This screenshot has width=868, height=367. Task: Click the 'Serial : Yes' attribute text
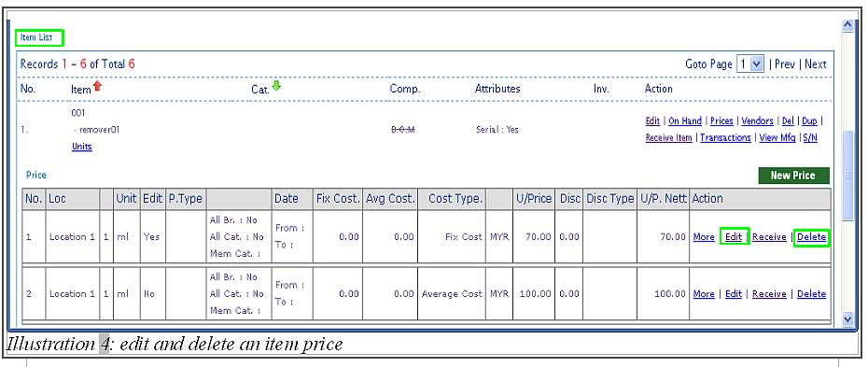497,130
